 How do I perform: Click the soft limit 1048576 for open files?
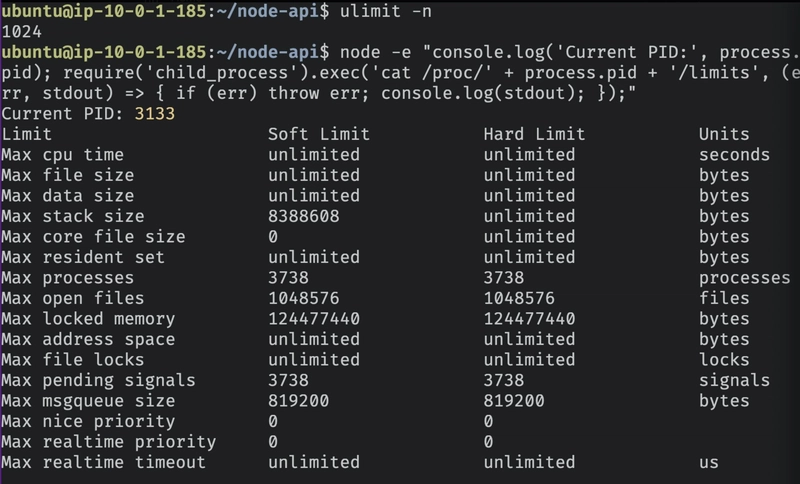pyautogui.click(x=304, y=298)
